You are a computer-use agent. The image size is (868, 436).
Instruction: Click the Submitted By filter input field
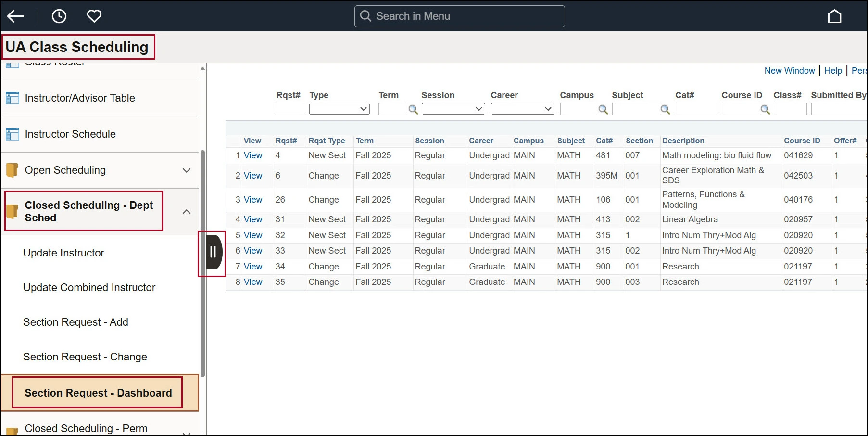pyautogui.click(x=839, y=109)
